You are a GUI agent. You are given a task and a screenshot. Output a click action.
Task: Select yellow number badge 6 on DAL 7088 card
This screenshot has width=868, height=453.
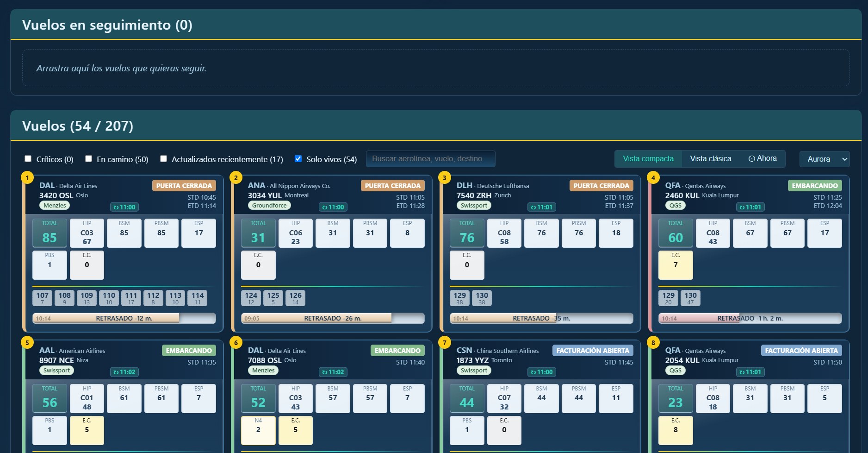(236, 343)
